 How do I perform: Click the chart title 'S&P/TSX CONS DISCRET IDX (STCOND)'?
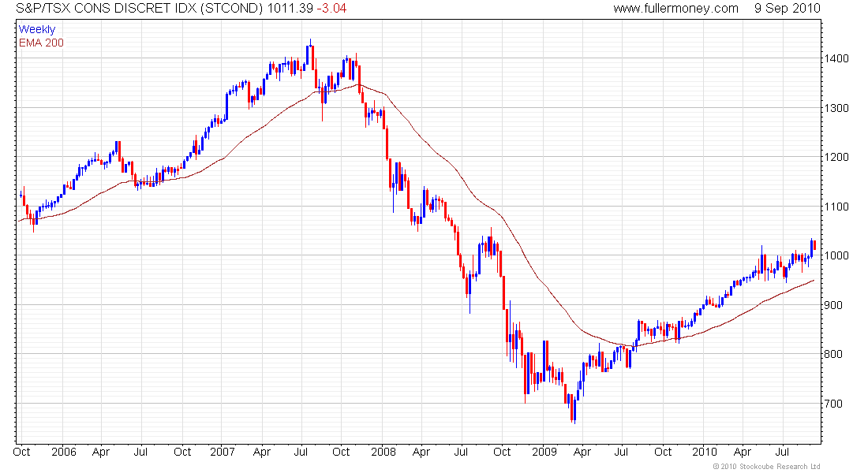pyautogui.click(x=140, y=9)
